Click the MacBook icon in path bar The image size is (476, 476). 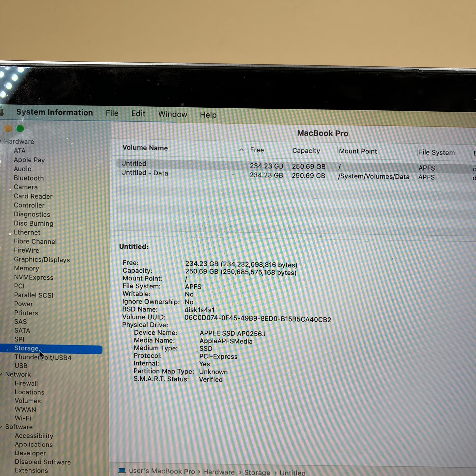(x=122, y=471)
